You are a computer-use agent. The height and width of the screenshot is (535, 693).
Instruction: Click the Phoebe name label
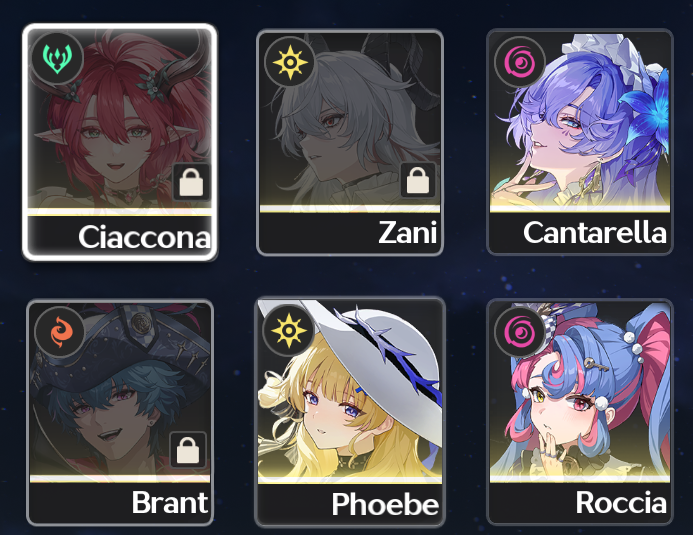point(385,504)
